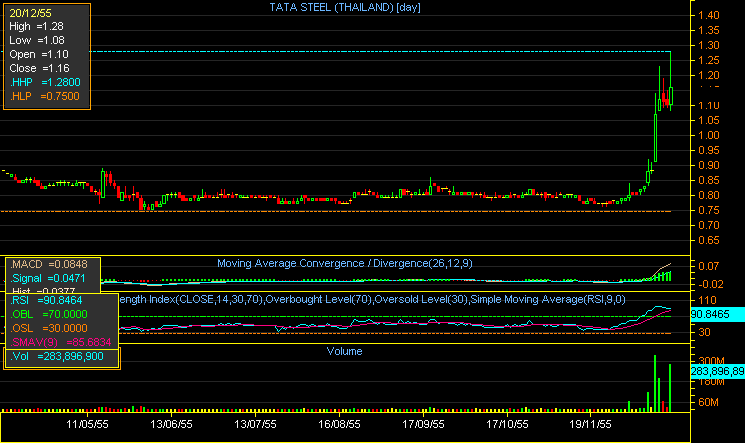
Task: Click the 17/09/55 date axis label
Action: (x=423, y=424)
